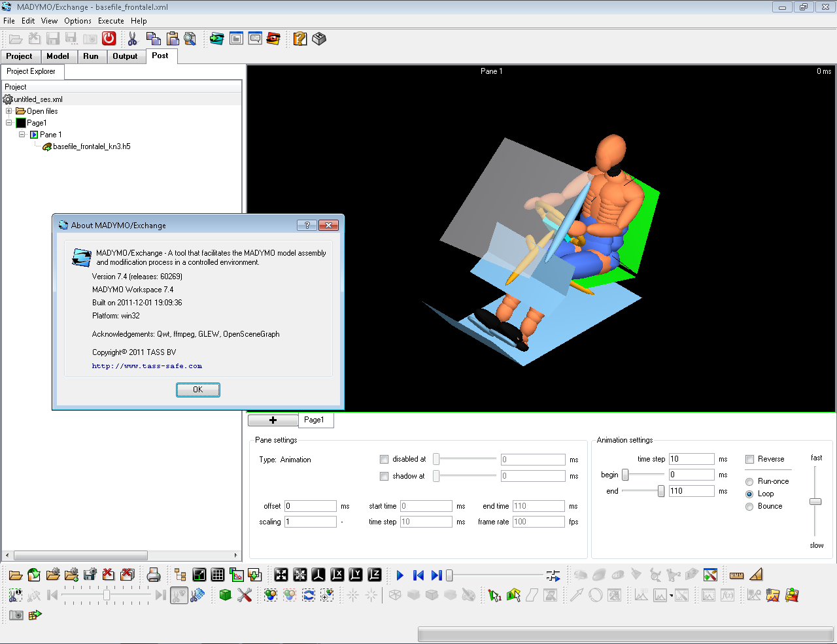Click the animation speed fast/slow slider handle

point(815,501)
